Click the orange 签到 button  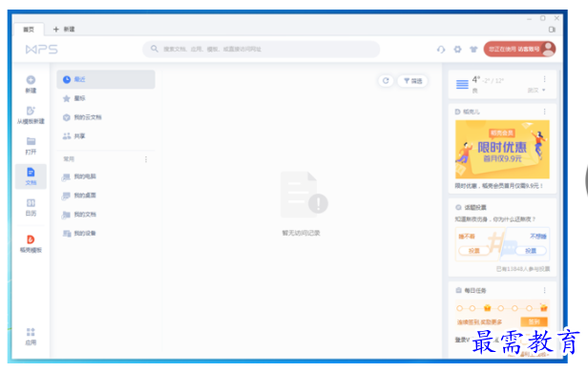coord(534,321)
